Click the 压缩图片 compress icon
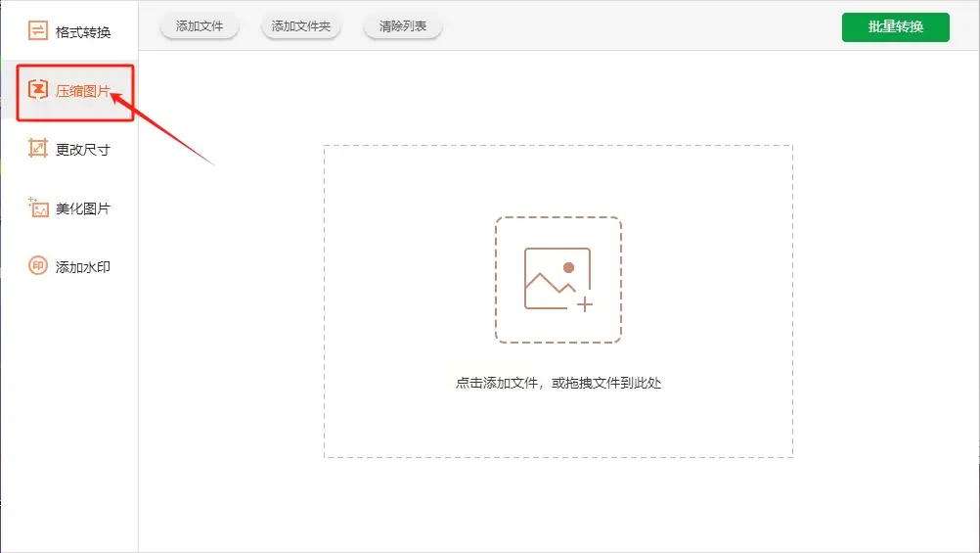The image size is (980, 553). pos(37,90)
